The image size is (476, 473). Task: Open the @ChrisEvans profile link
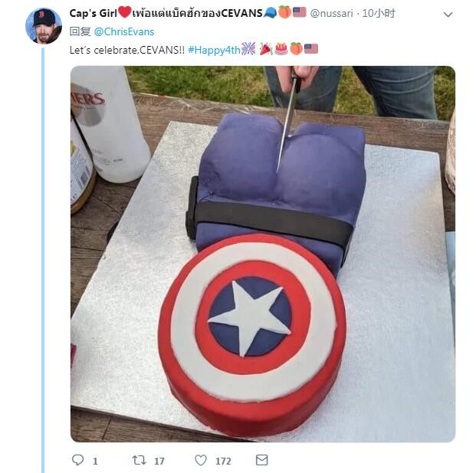coord(124,32)
